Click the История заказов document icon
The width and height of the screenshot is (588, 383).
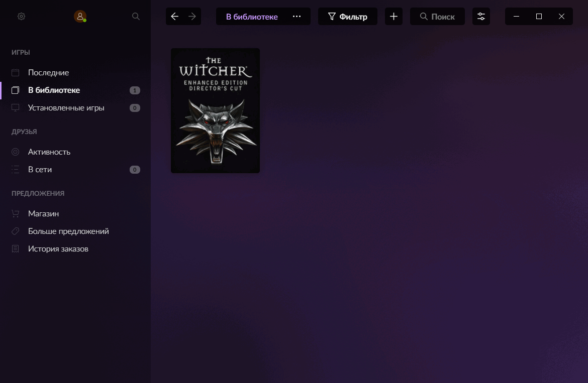tap(16, 248)
